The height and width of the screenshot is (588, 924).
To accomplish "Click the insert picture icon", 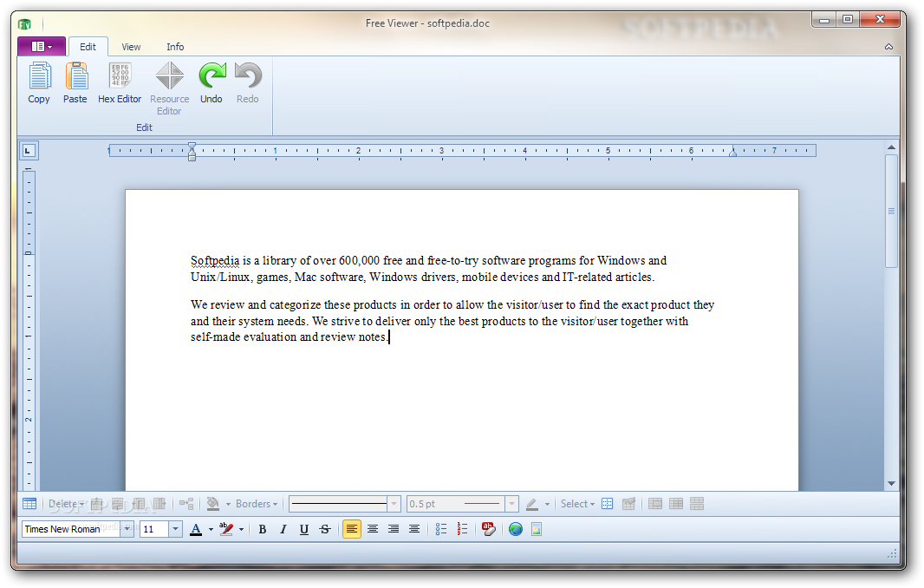I will click(x=537, y=529).
